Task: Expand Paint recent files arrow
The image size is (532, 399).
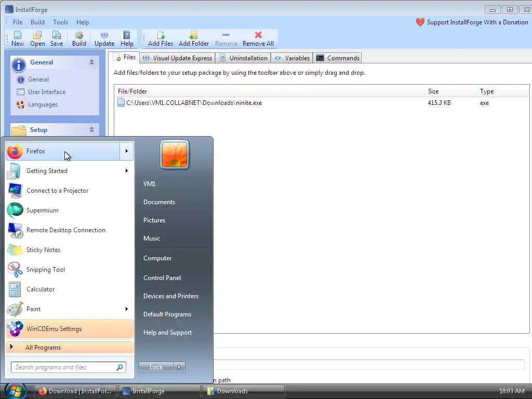Action: click(x=127, y=309)
